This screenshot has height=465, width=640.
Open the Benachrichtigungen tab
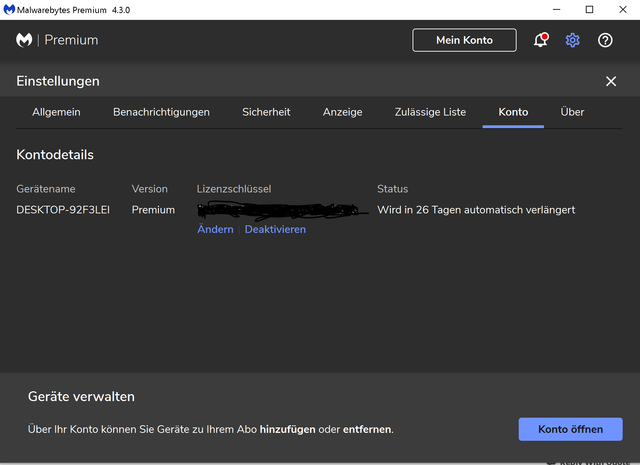point(161,112)
